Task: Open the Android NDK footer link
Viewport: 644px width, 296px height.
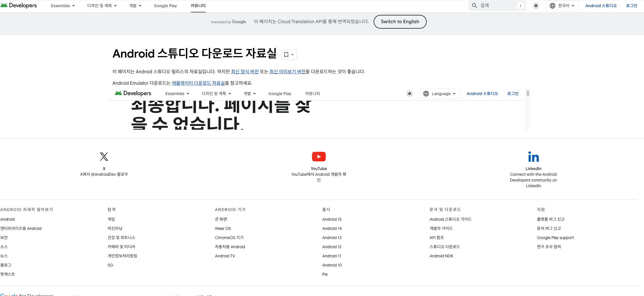Action: (x=441, y=256)
